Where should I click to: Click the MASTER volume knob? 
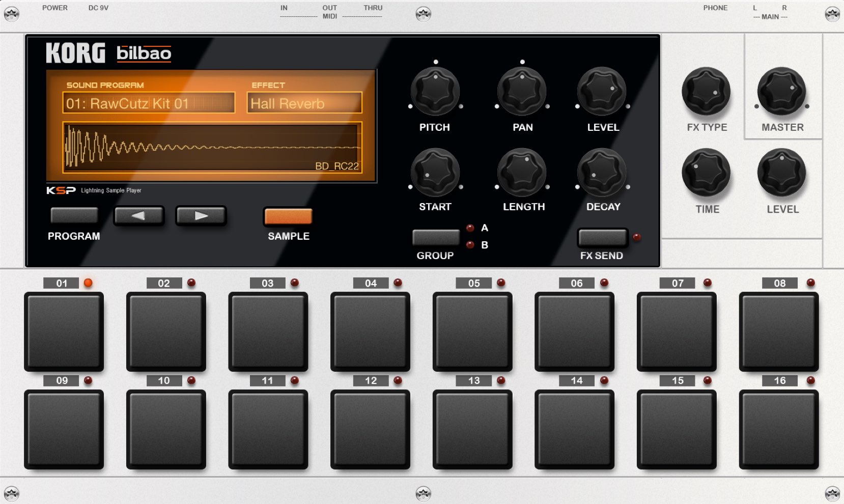tap(781, 92)
